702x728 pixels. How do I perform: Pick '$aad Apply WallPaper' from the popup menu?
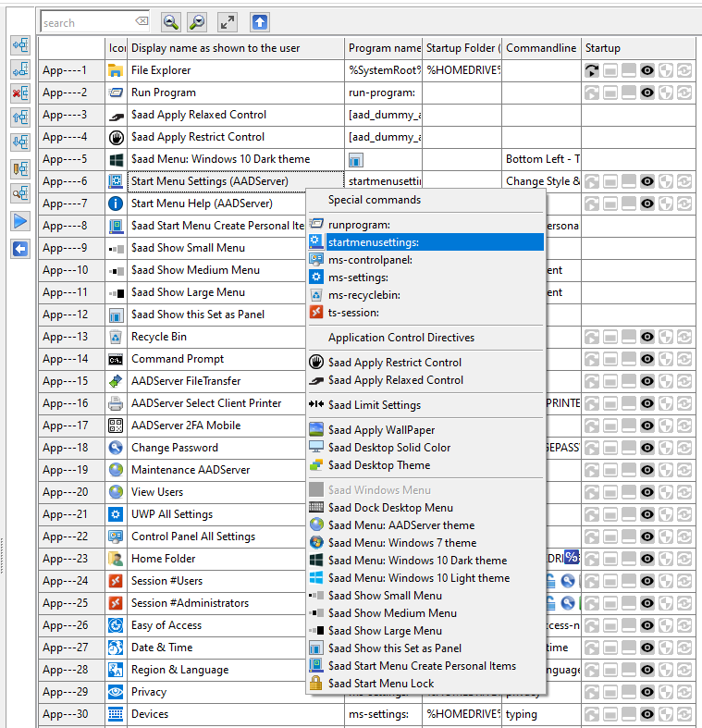[381, 430]
